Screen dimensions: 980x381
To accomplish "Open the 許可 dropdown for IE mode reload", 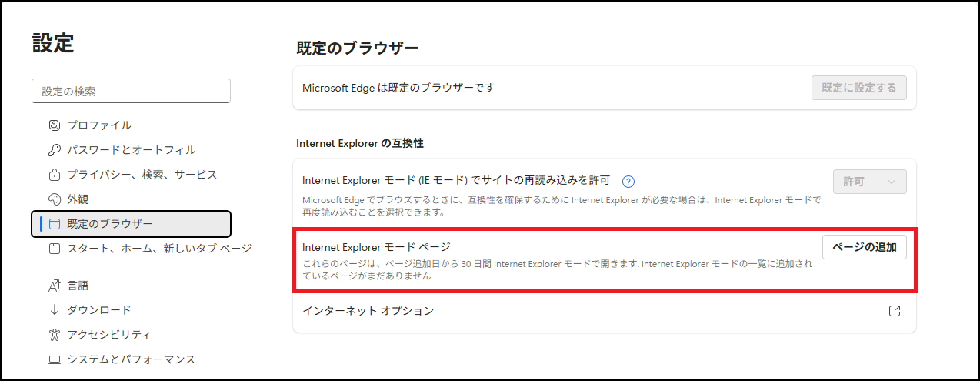I will tap(869, 182).
